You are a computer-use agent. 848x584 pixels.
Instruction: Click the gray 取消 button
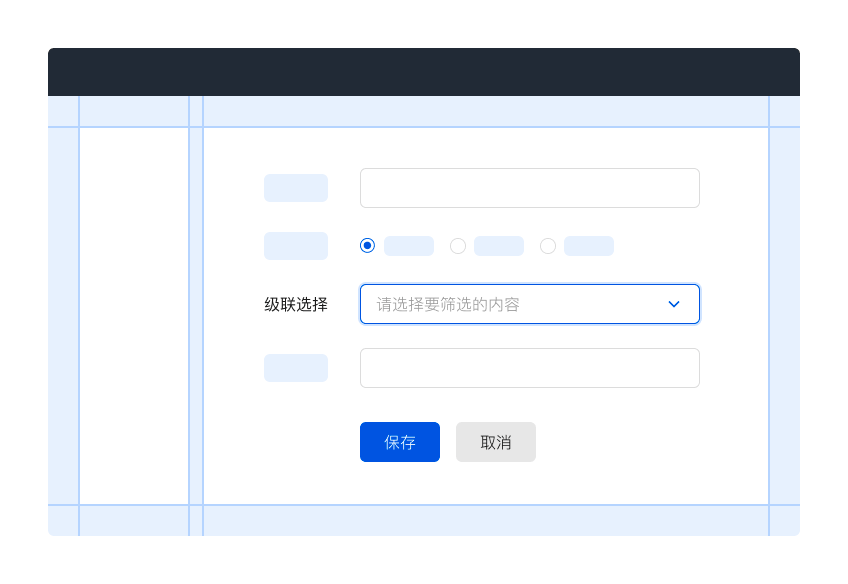pyautogui.click(x=495, y=442)
